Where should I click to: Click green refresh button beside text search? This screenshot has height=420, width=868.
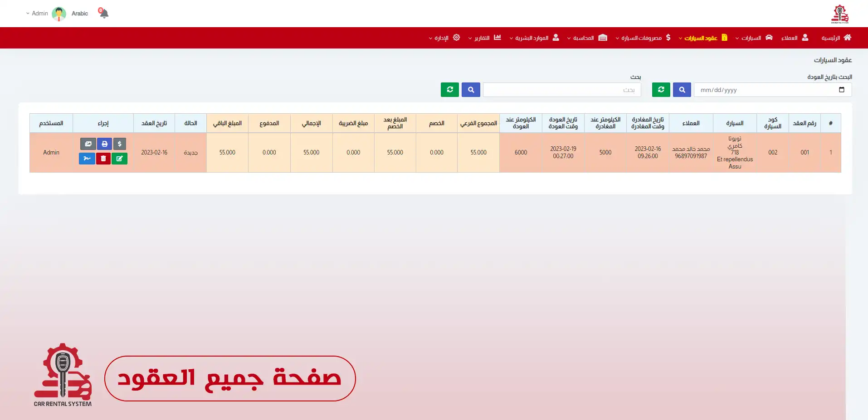[450, 90]
